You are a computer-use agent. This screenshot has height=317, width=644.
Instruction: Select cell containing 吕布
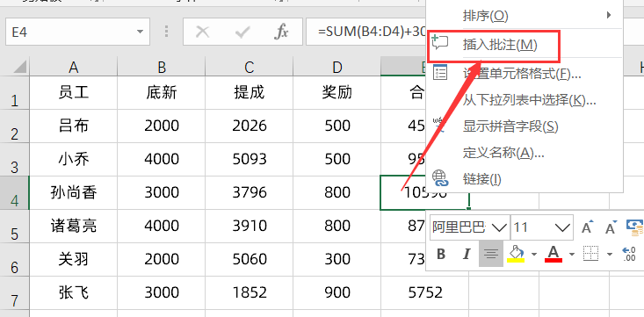74,126
